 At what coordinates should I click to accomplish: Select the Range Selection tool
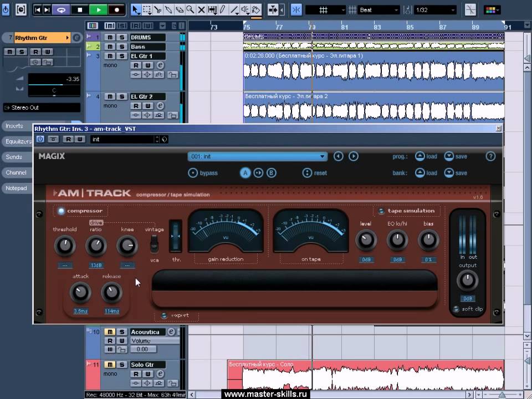click(x=146, y=10)
